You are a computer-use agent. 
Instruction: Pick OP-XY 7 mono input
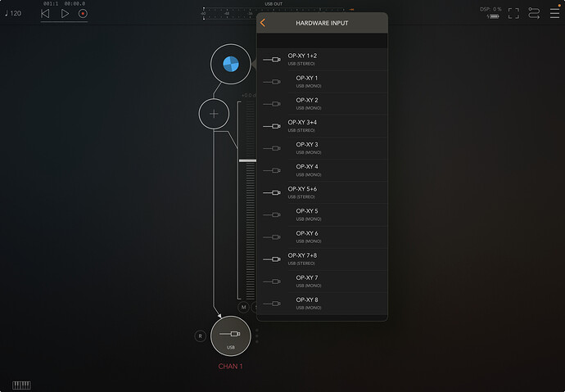pos(322,282)
